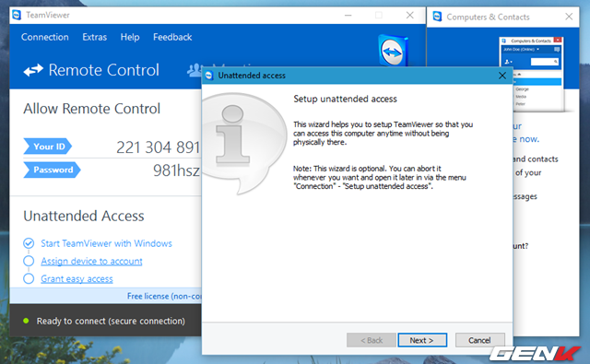Open Assign device to account link
This screenshot has width=590, height=364.
(91, 261)
